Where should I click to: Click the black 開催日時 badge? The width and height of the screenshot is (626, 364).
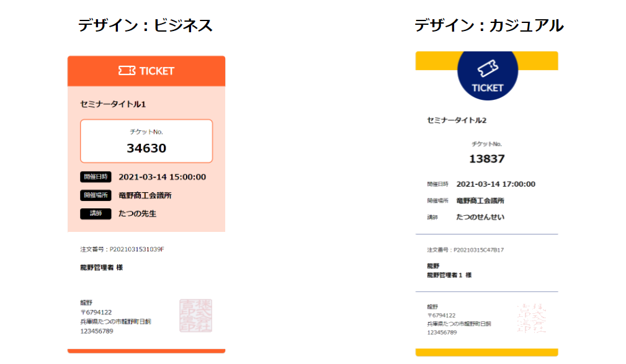point(96,177)
